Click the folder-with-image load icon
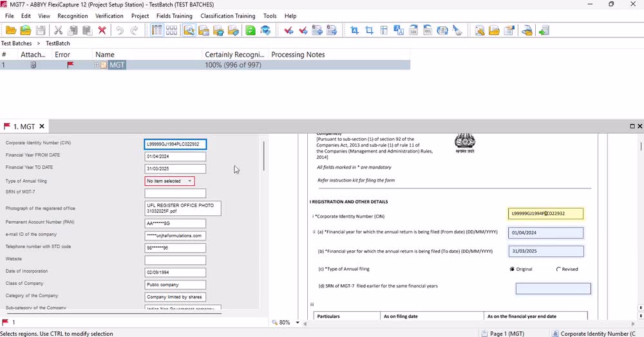Image resolution: width=644 pixels, height=337 pixels. click(x=26, y=30)
